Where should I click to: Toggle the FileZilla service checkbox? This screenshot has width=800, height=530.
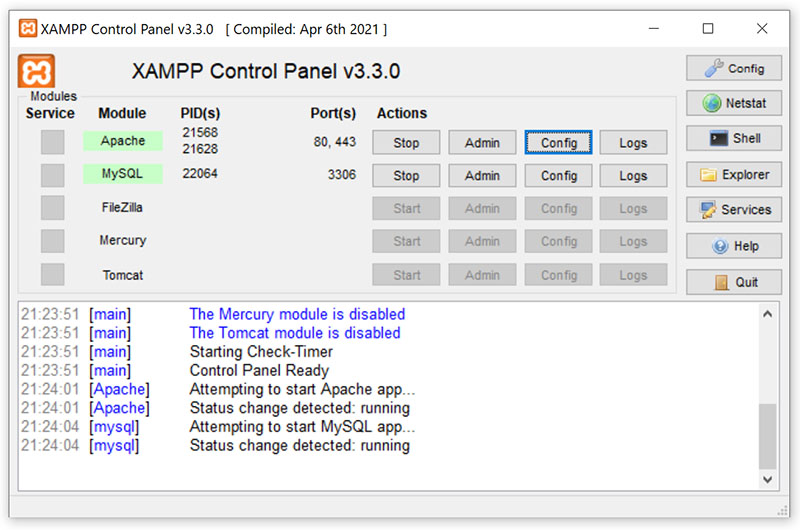53,208
